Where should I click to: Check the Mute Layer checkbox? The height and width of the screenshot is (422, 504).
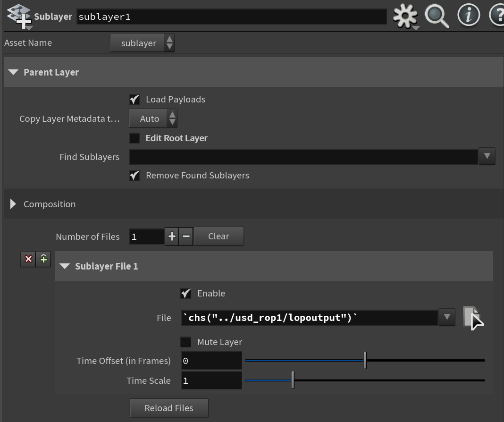[x=186, y=342]
